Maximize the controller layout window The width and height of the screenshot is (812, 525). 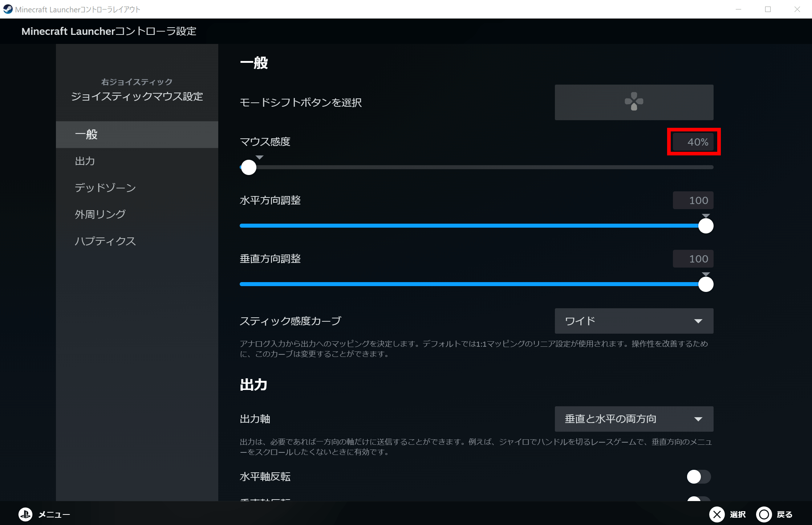768,9
